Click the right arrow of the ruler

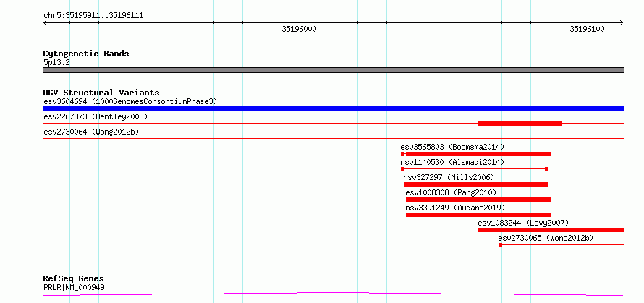click(621, 23)
